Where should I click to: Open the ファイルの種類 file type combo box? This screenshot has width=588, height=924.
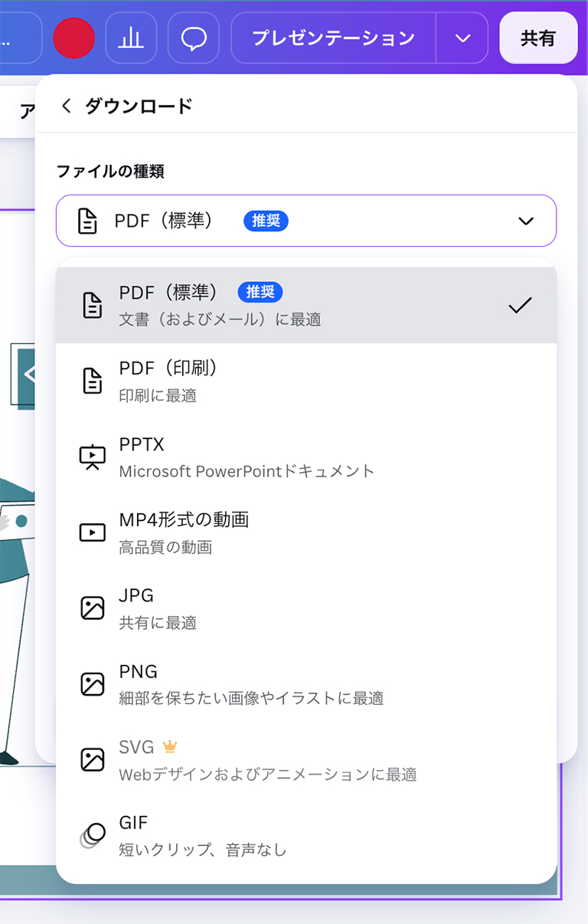(x=306, y=221)
